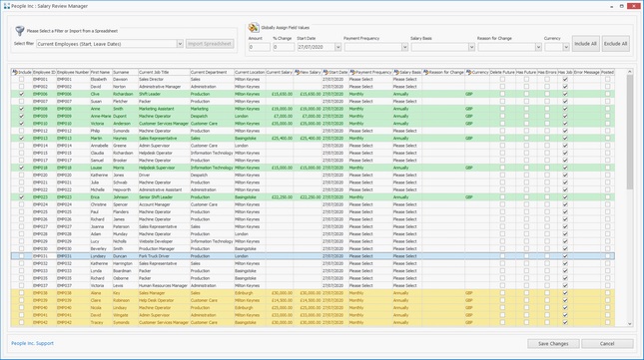Click the Amount input field
This screenshot has height=360, width=644.
click(260, 47)
